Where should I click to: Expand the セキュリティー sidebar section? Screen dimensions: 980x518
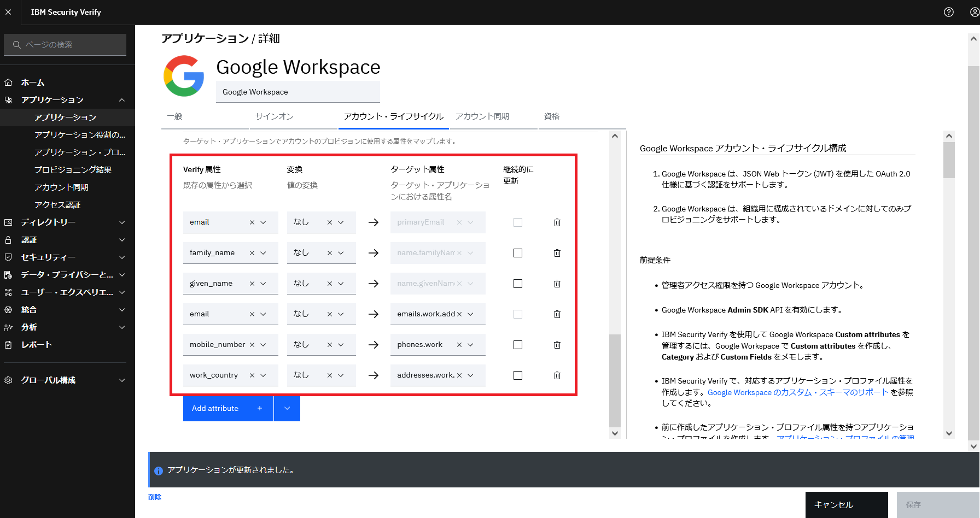point(122,257)
